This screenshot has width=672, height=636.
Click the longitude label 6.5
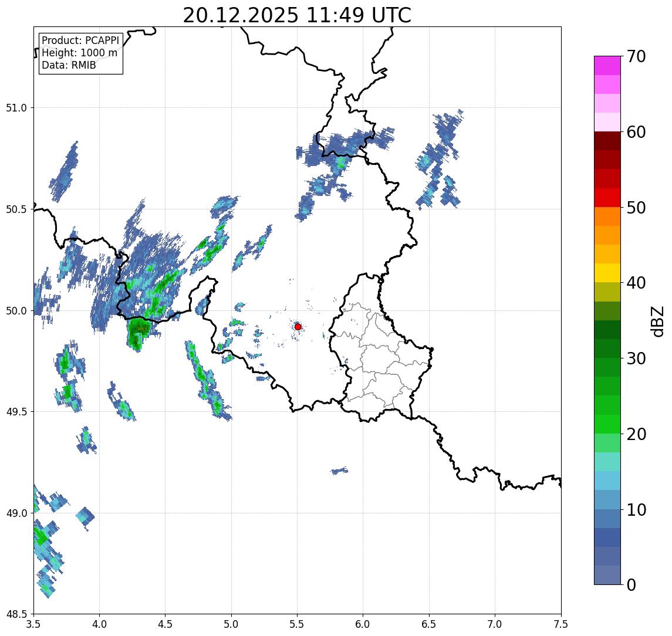(429, 624)
